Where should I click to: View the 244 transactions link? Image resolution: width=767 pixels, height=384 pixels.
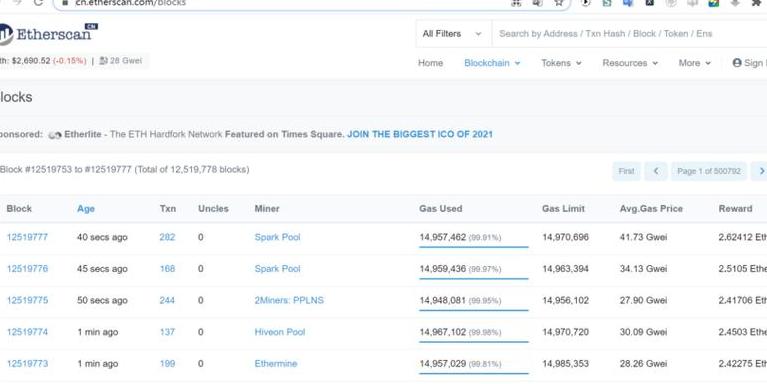click(x=167, y=300)
